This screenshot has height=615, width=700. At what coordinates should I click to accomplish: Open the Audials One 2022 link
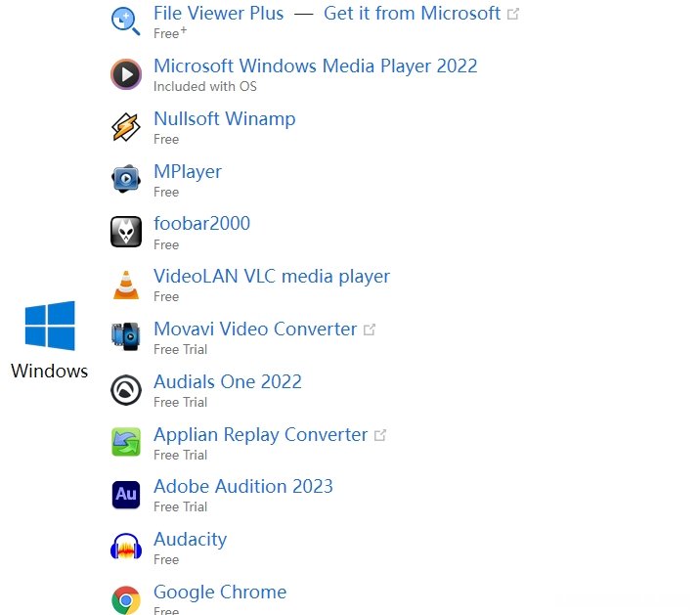[x=228, y=382]
